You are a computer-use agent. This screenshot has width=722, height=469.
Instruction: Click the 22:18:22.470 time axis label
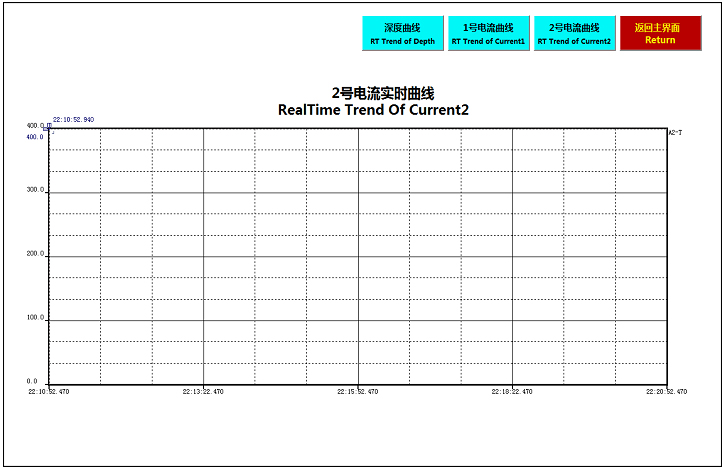[x=512, y=392]
